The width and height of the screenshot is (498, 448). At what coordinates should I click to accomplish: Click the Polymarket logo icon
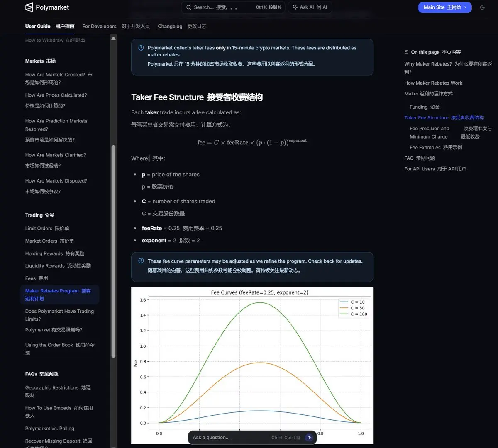pyautogui.click(x=29, y=7)
